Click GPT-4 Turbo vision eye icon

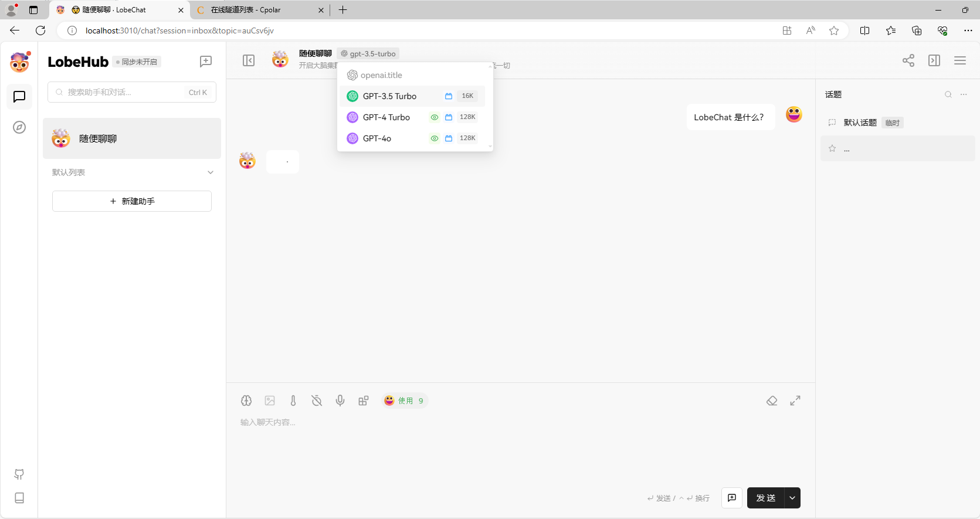tap(435, 117)
